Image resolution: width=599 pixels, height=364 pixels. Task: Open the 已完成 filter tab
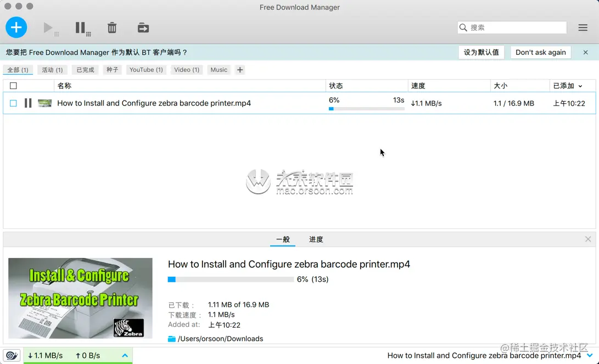pos(85,70)
